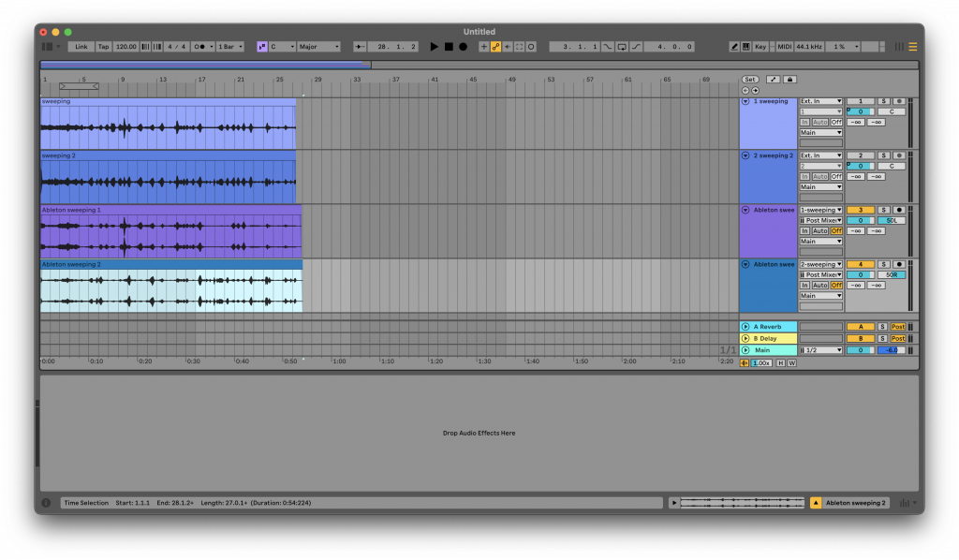The height and width of the screenshot is (560, 959).
Task: Open the 1 Bar quantization dropdown
Action: tap(230, 47)
